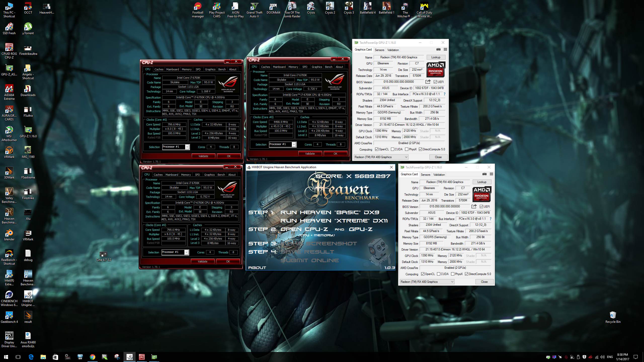Open the Grand Theft Auto V shortcut
Viewport: 644px width, 362px height.
coord(254,10)
